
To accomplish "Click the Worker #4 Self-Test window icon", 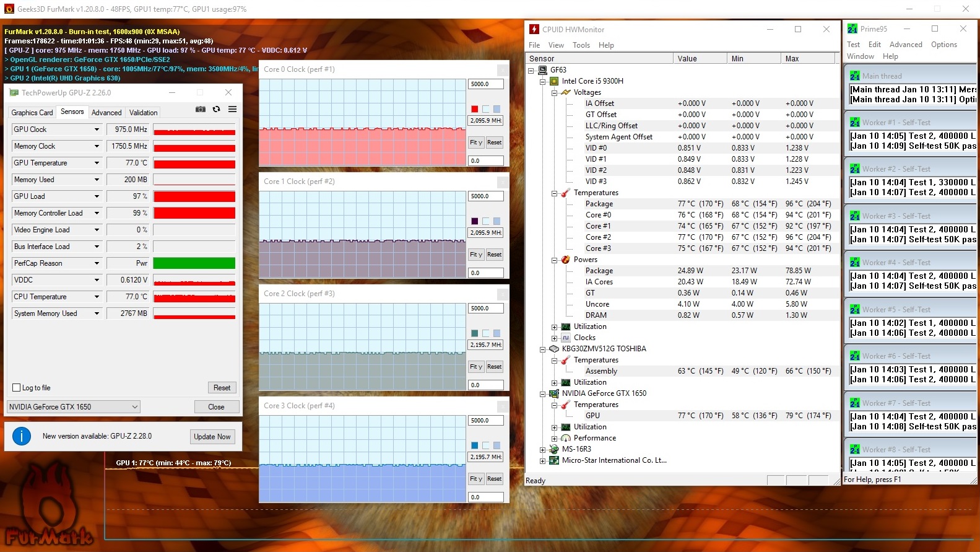I will click(x=855, y=262).
